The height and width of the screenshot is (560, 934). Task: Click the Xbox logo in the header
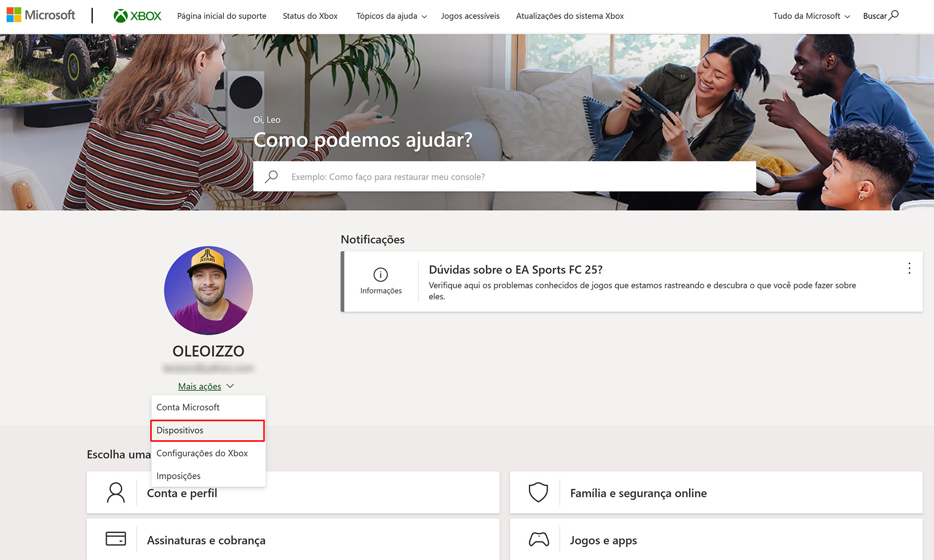tap(137, 16)
